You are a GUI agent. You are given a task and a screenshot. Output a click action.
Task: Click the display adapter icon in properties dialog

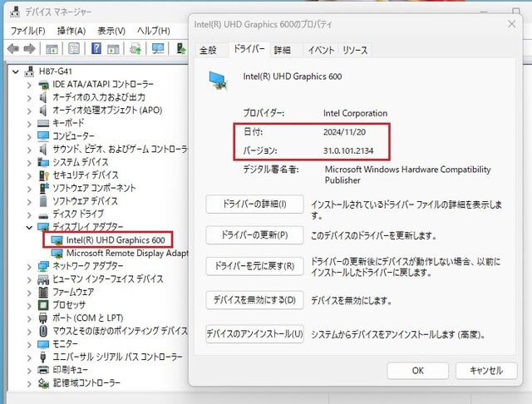[x=219, y=81]
